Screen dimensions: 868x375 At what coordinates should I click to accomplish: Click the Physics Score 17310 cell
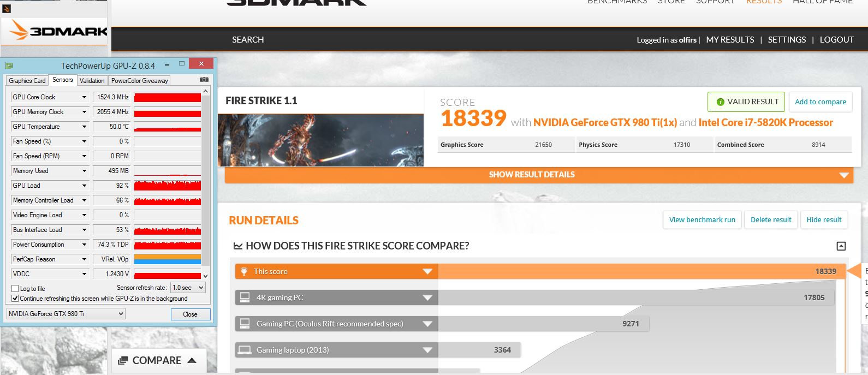pos(644,145)
